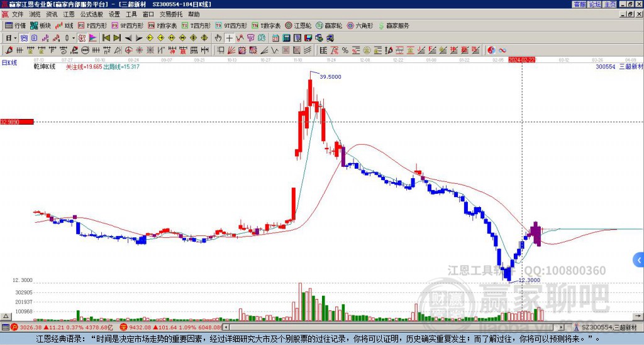
Task: Select the red pen drawing tool
Action: pyautogui.click(x=9, y=50)
